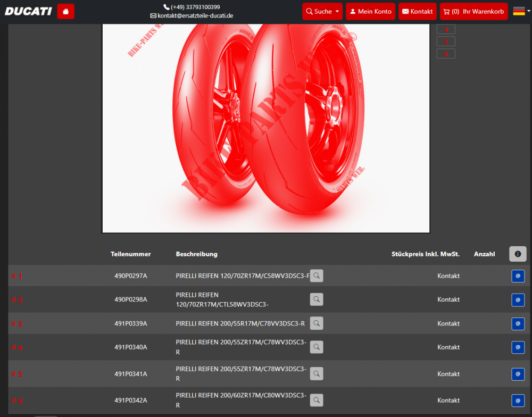Open Mein Konto account menu
532x417 pixels.
[370, 11]
